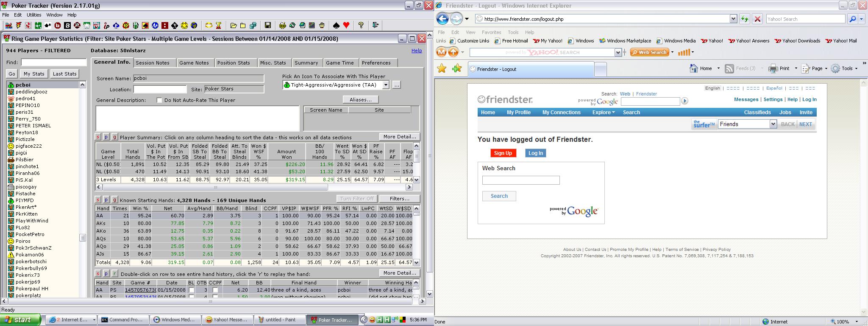Click the IE Feeds RSS icon
The height and width of the screenshot is (326, 868).
coord(729,68)
